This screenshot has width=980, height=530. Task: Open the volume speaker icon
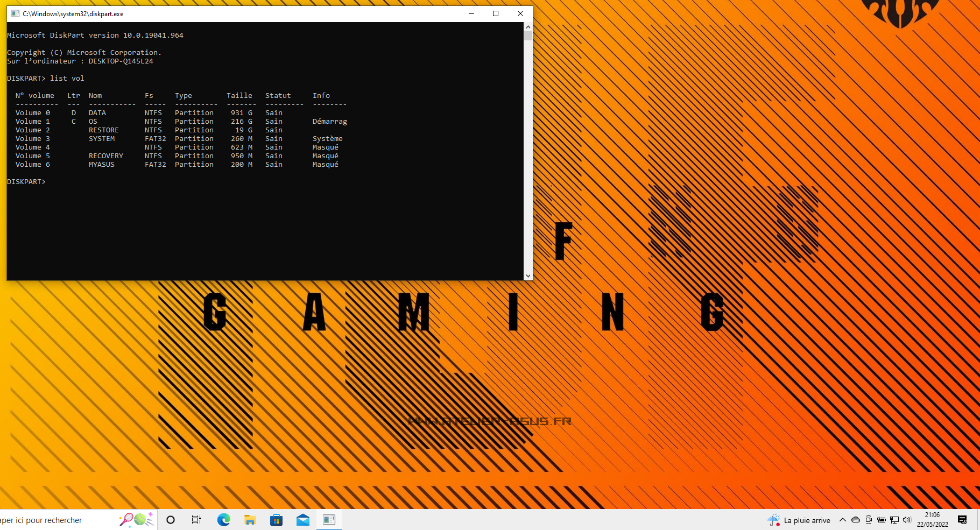[x=907, y=520]
